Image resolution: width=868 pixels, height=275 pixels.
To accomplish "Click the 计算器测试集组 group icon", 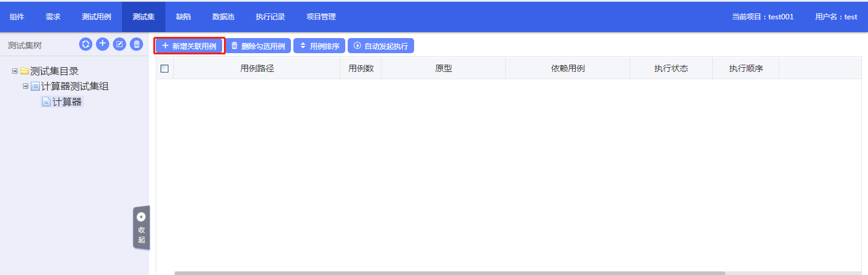I will pos(35,86).
